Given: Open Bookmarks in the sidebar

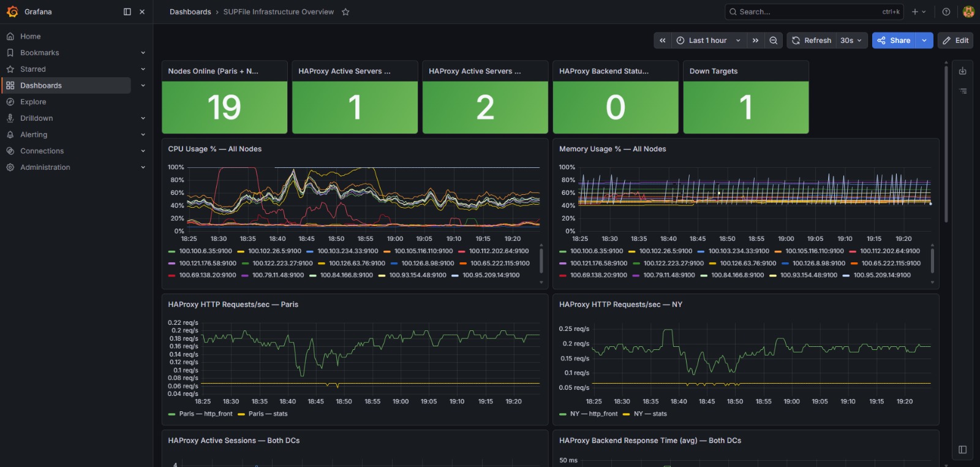Looking at the screenshot, I should click(40, 53).
